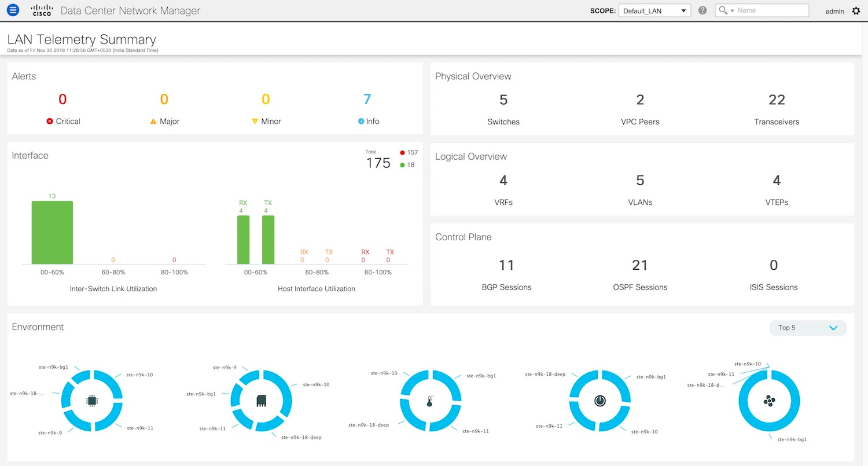
Task: Toggle the Minor alerts indicator
Action: click(x=255, y=121)
